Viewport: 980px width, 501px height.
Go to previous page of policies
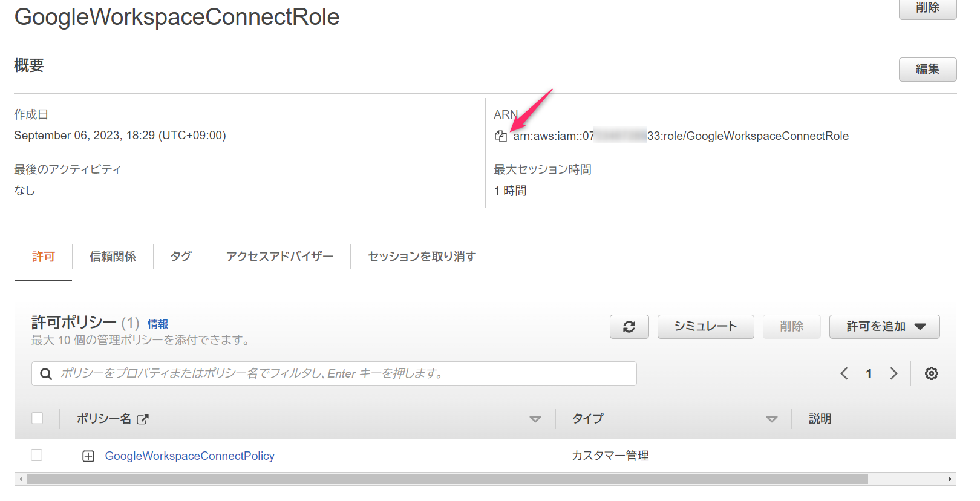click(844, 373)
